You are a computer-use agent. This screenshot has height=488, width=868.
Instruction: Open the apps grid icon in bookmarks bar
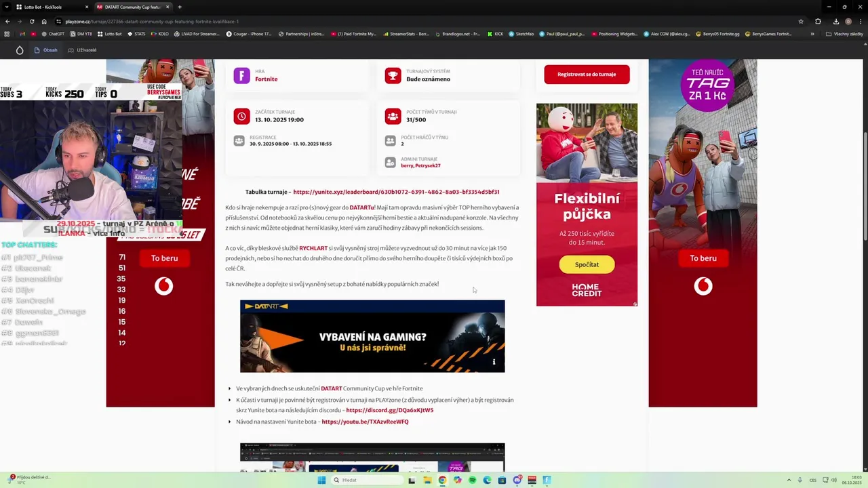[7, 34]
